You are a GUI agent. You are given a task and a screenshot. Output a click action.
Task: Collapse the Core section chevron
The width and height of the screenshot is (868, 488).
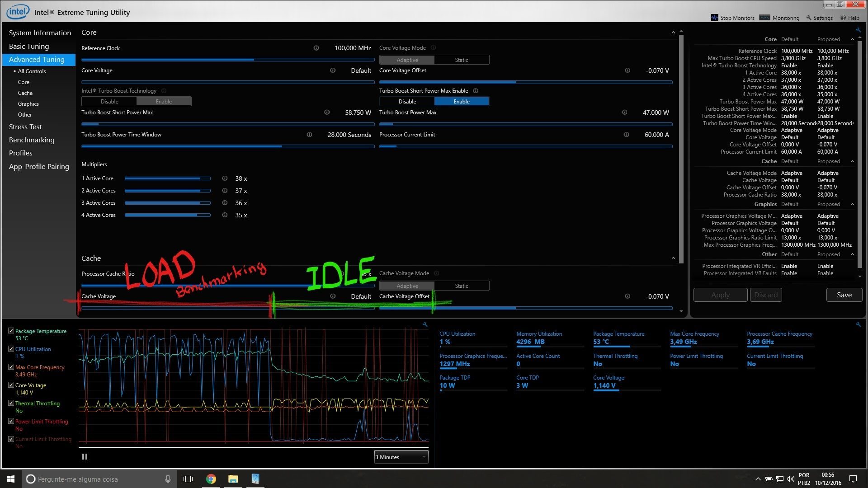click(673, 33)
